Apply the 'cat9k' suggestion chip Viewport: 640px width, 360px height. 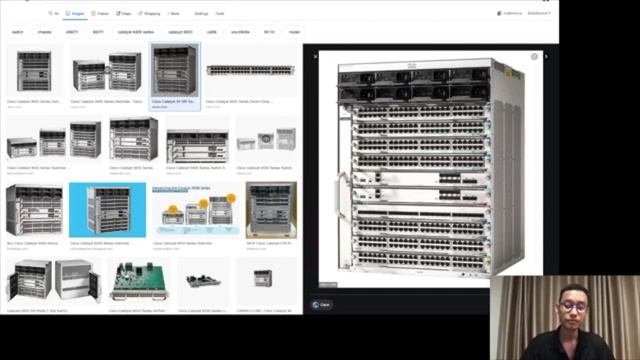tap(212, 32)
